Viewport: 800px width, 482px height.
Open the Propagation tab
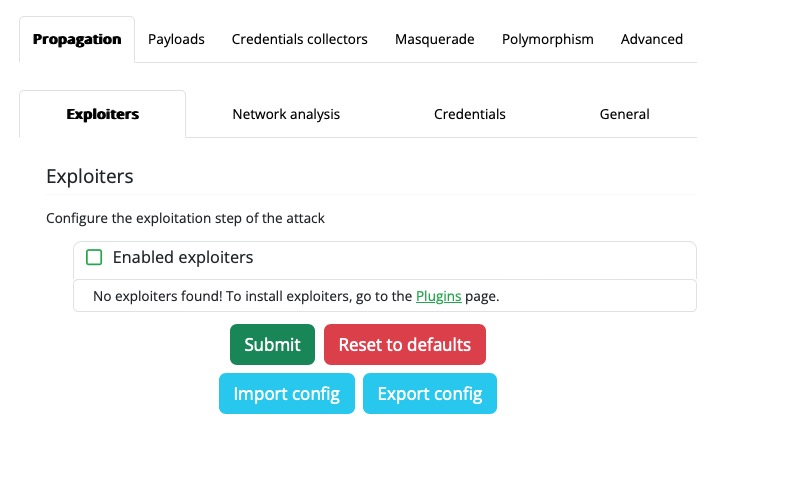tap(77, 39)
